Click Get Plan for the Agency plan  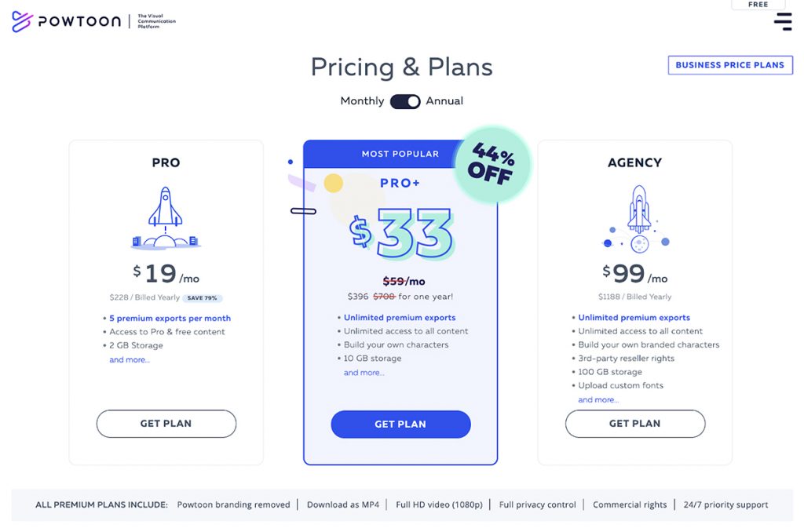(x=634, y=424)
